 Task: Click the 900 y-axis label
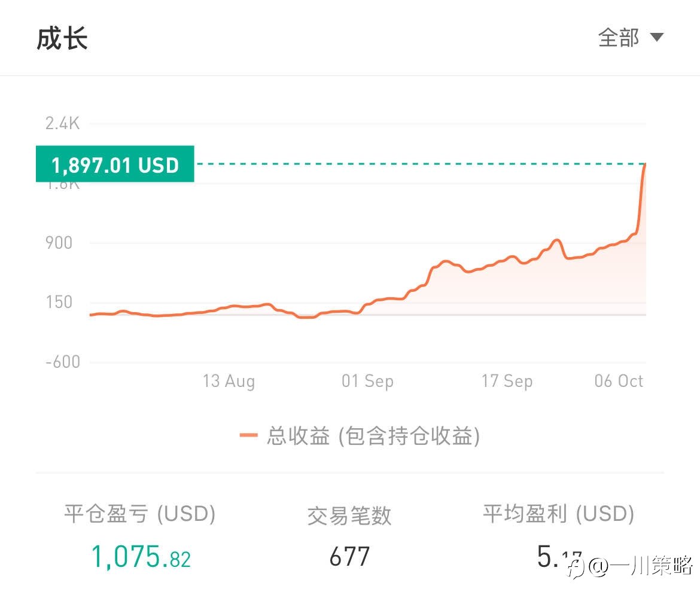59,243
